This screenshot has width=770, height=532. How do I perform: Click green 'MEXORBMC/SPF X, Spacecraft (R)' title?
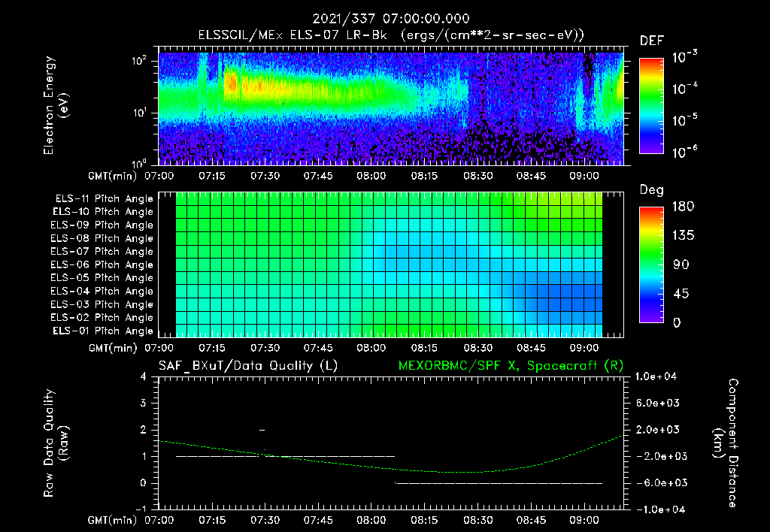pos(511,366)
